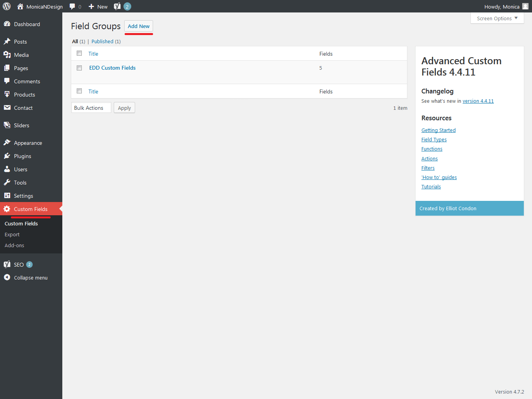Click the Add New field group button
The height and width of the screenshot is (399, 532).
coord(139,26)
